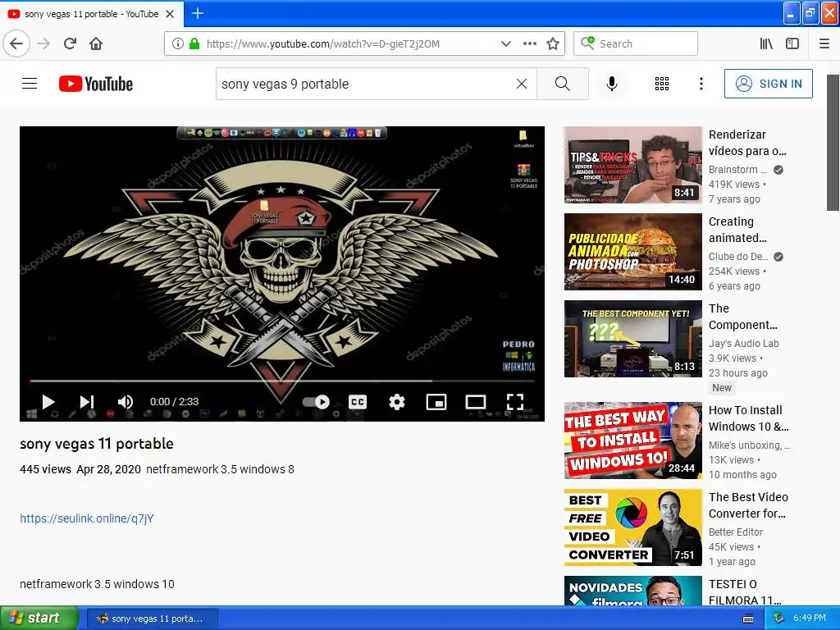Visit the Clube do De... channel

pos(738,257)
